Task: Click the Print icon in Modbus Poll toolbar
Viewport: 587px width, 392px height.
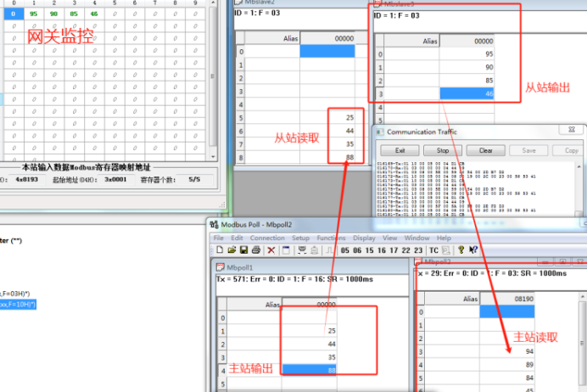Action: [x=256, y=250]
